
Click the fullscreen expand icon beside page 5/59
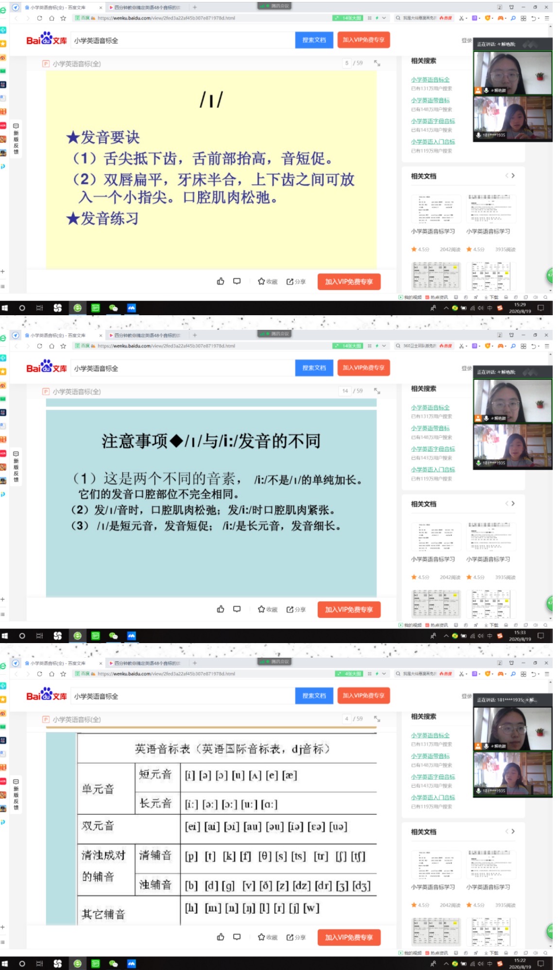(x=377, y=63)
